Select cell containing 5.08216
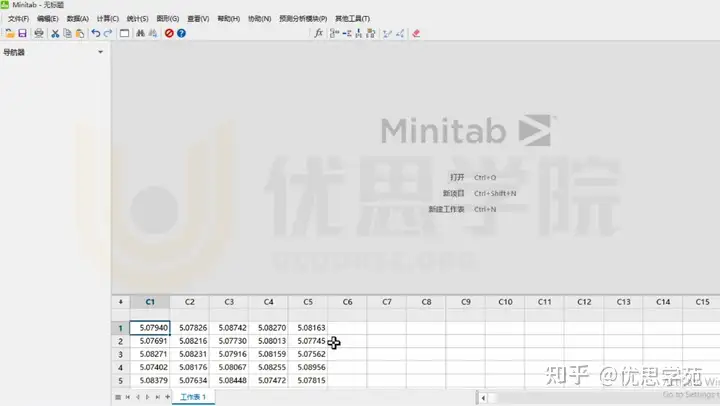The image size is (720, 406). pos(190,341)
